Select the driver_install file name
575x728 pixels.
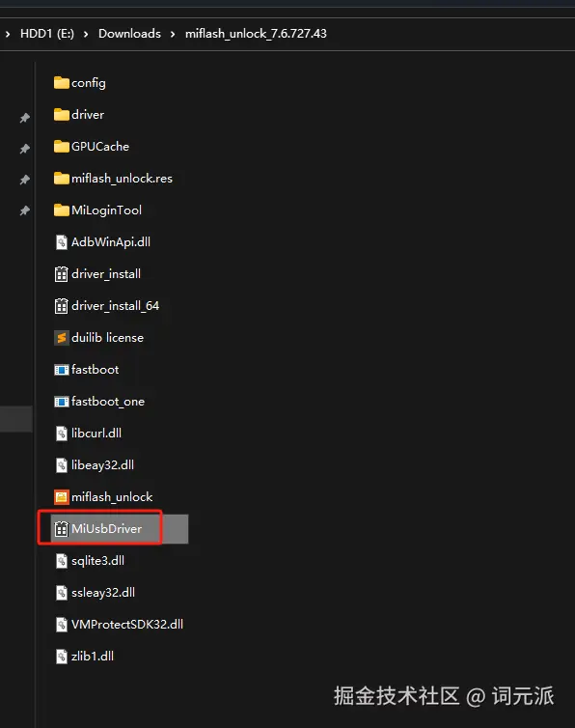[106, 274]
